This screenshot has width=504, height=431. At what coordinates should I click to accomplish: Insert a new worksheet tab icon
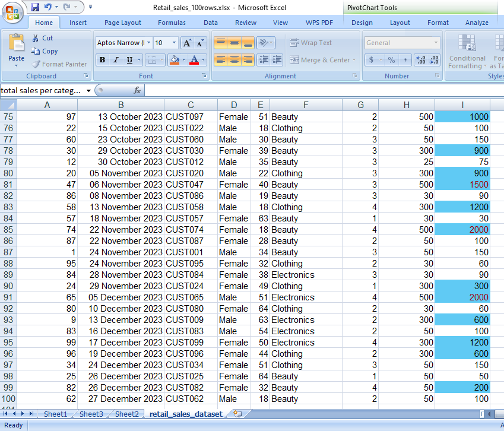(237, 414)
